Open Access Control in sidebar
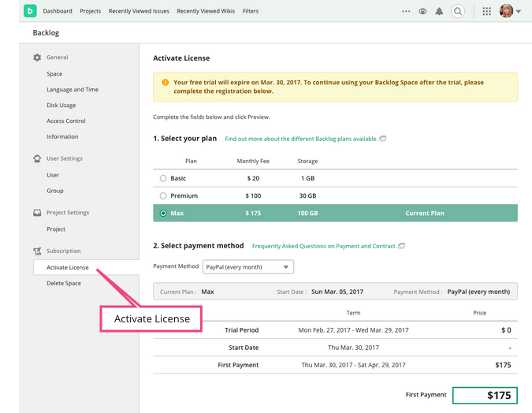 (x=66, y=121)
